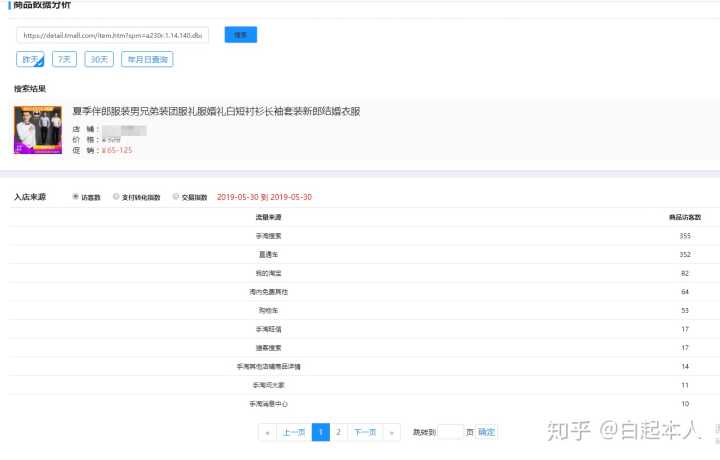Viewport: 720px width, 460px height.
Task: Click the wedding suit product thumbnail
Action: (38, 130)
